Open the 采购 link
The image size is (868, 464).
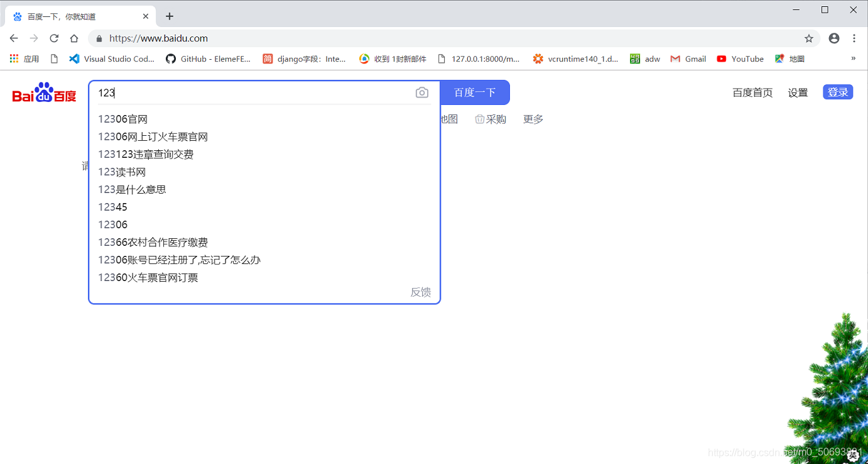[491, 119]
